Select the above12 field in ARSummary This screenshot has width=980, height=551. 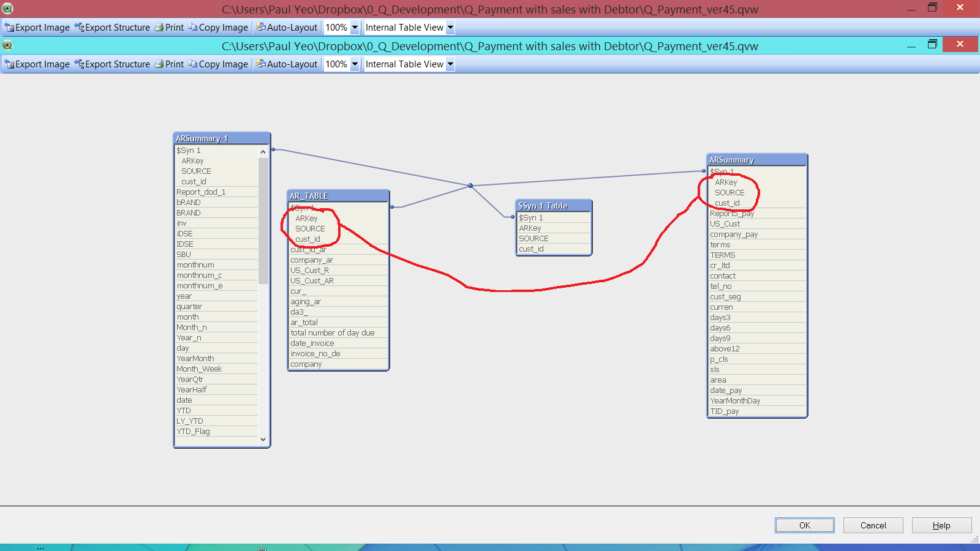[757, 348]
